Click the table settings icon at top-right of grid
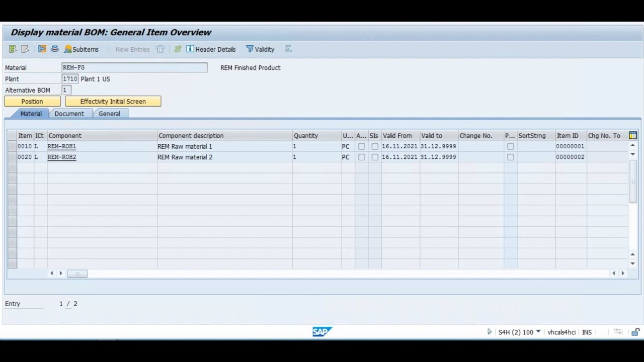 point(633,135)
